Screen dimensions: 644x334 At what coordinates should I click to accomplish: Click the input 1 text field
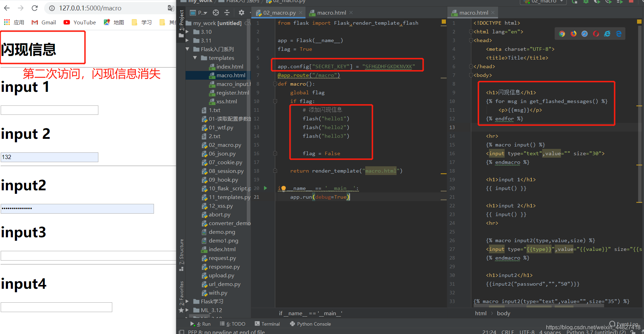pos(49,110)
